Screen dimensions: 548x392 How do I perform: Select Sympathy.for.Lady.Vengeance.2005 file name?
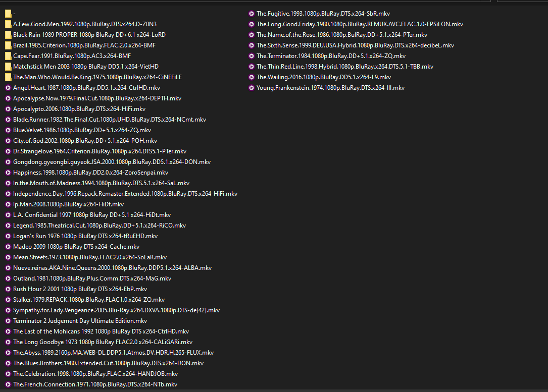(116, 310)
